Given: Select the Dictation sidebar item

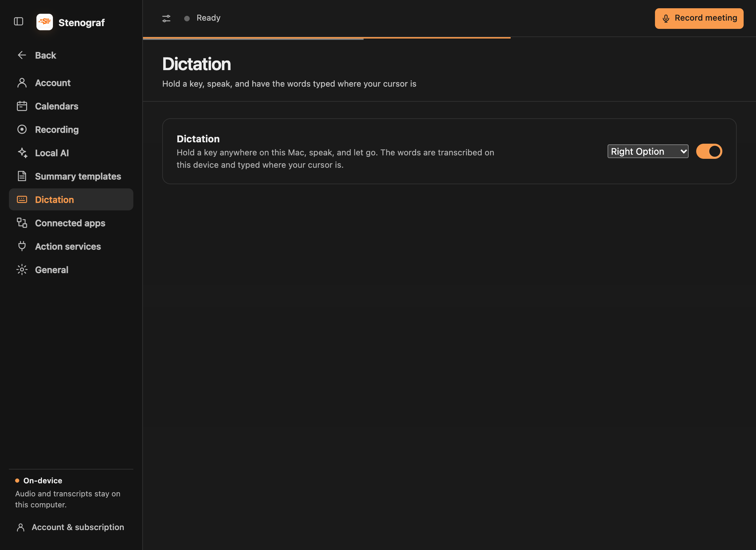Looking at the screenshot, I should (x=71, y=199).
